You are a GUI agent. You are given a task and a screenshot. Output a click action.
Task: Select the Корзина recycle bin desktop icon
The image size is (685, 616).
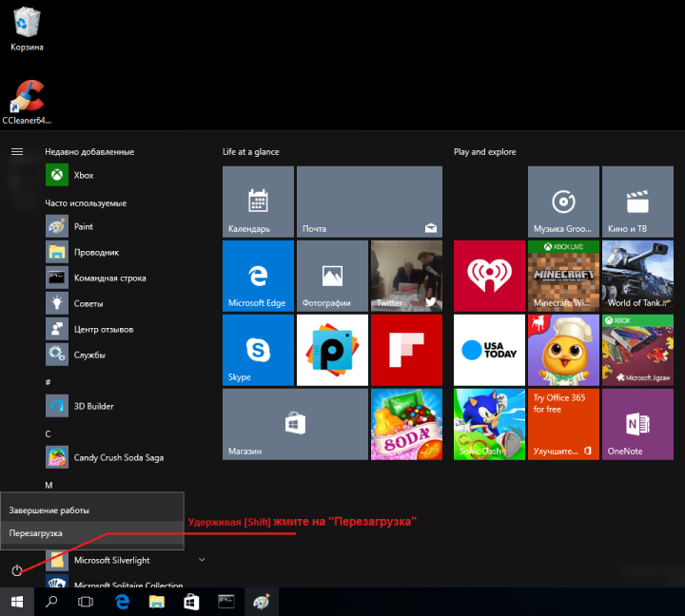27,29
